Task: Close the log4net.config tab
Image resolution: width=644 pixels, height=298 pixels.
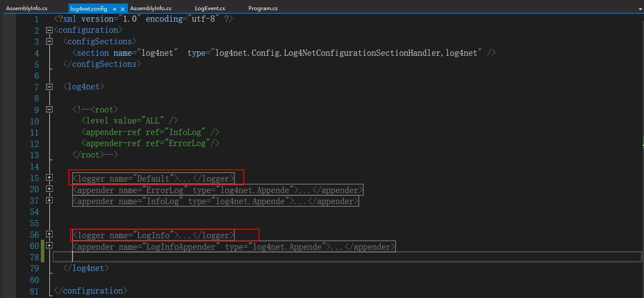Action: click(123, 8)
